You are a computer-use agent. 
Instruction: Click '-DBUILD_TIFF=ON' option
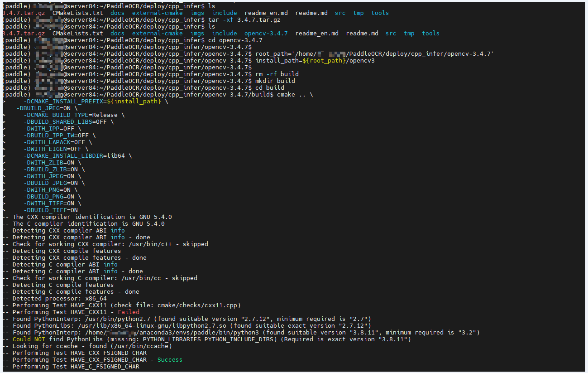click(51, 210)
